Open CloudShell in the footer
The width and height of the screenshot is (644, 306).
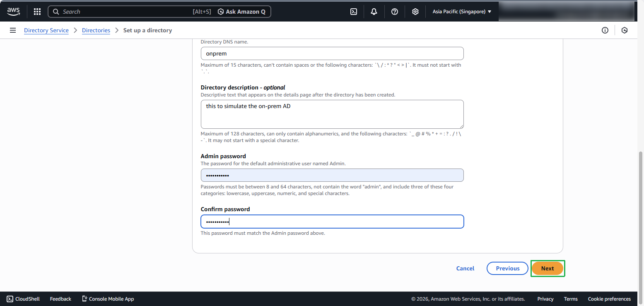click(x=23, y=299)
